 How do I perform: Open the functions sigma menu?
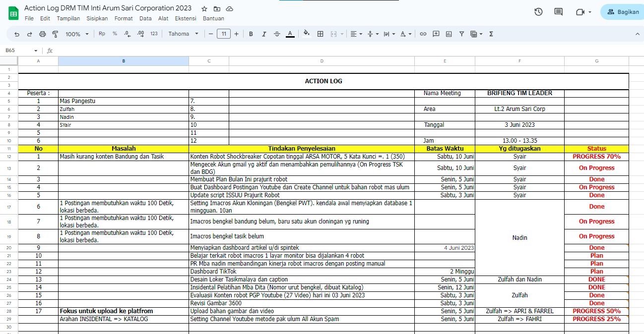tap(491, 34)
